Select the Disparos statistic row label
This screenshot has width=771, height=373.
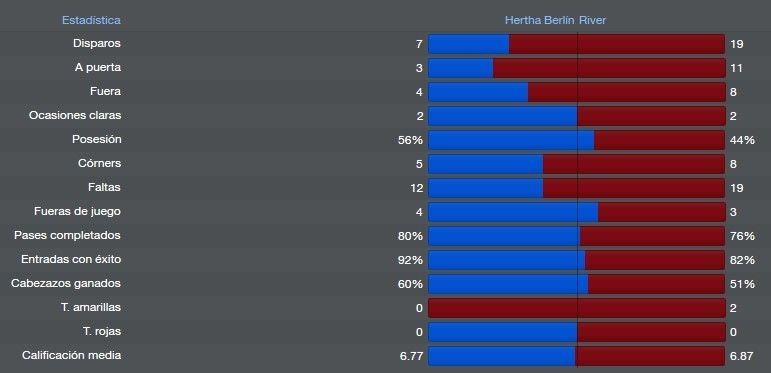tap(97, 43)
